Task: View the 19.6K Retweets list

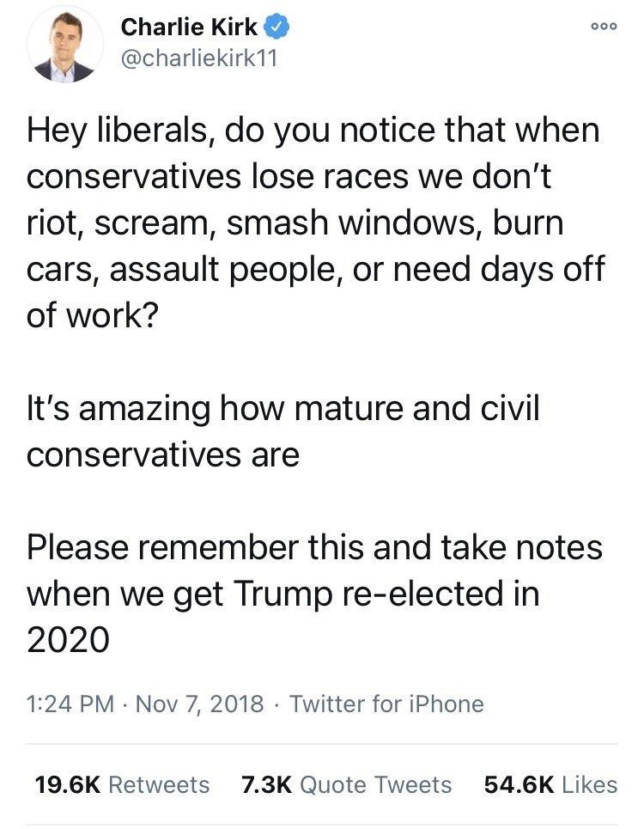Action: click(x=121, y=784)
